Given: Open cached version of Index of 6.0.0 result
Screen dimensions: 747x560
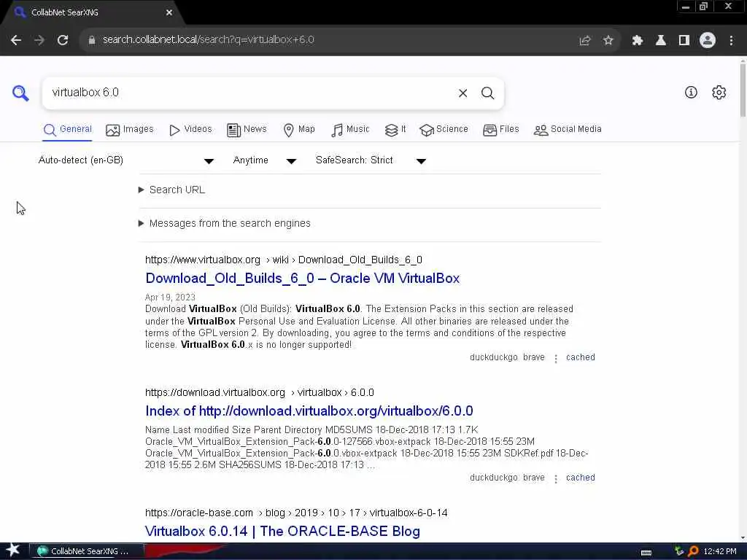Looking at the screenshot, I should 580,478.
